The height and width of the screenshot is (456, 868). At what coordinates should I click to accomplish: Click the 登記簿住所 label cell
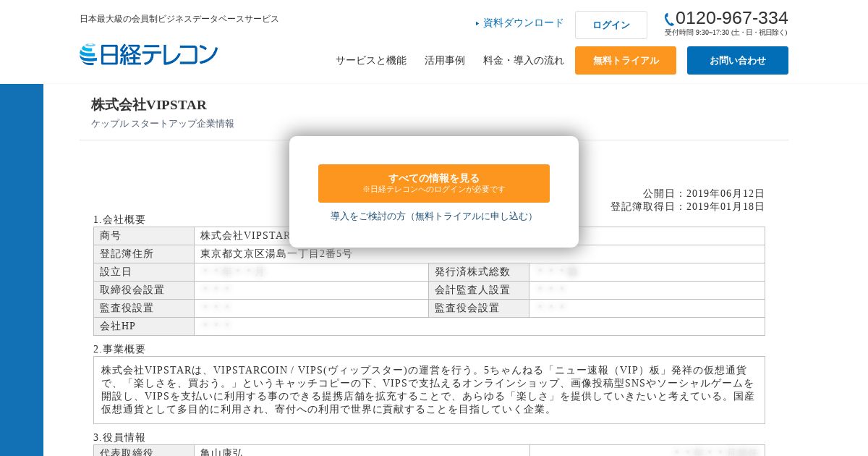click(144, 254)
